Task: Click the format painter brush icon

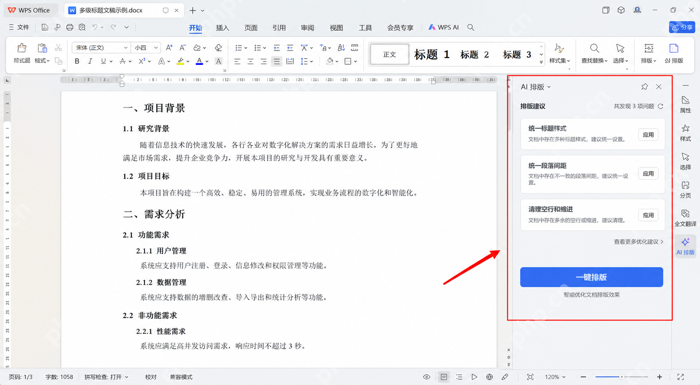Action: pyautogui.click(x=21, y=48)
